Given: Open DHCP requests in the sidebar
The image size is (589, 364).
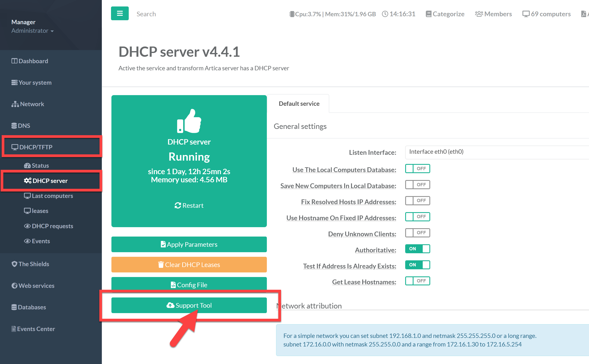Looking at the screenshot, I should click(52, 226).
